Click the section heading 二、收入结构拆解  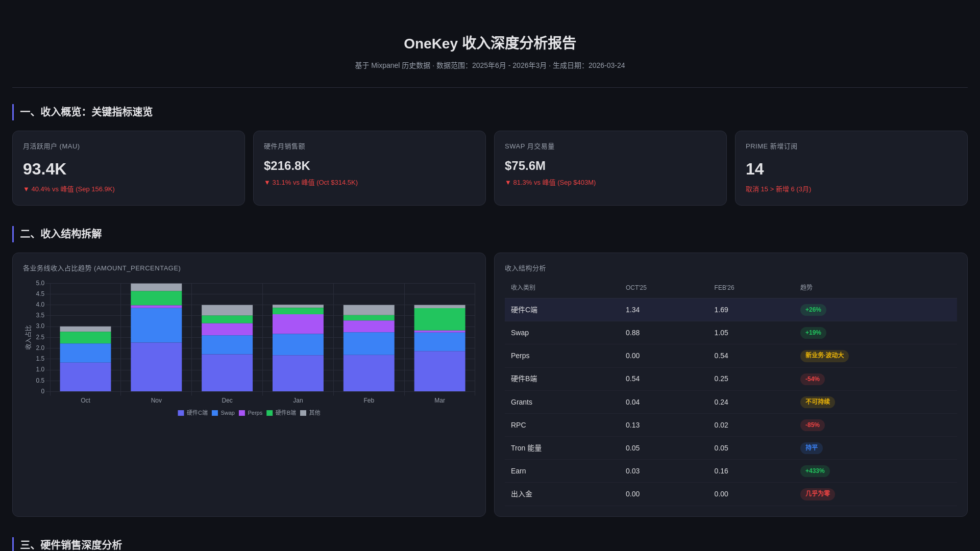(61, 234)
